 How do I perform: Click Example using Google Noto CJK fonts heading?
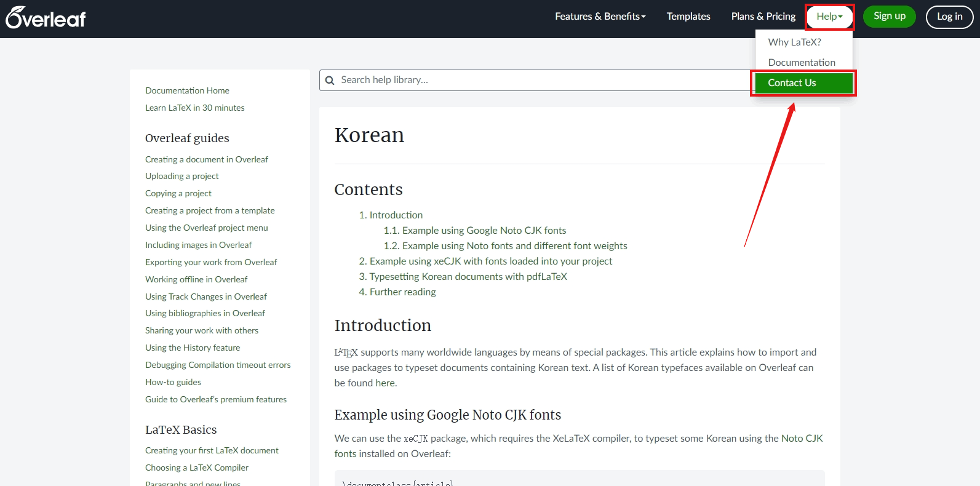[448, 415]
